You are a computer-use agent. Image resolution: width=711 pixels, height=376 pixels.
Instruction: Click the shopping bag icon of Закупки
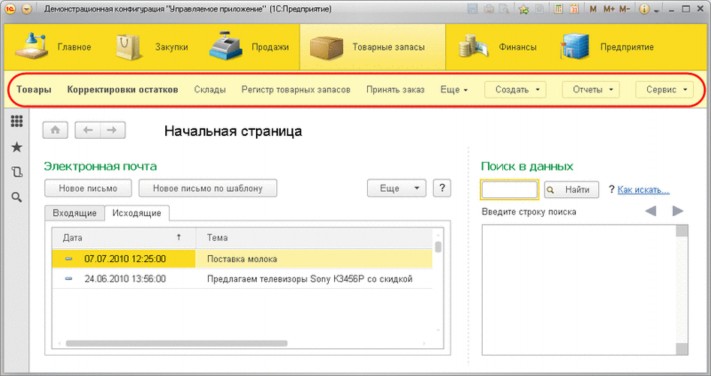pyautogui.click(x=128, y=47)
